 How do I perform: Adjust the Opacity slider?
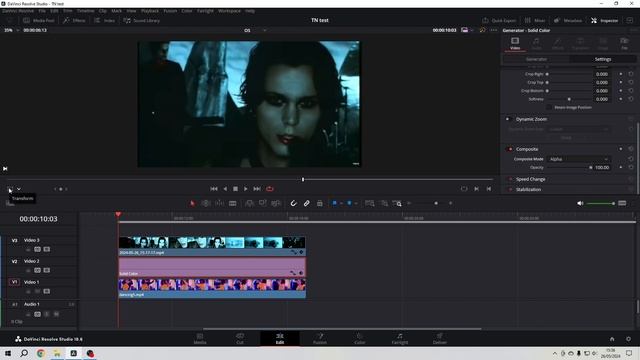(569, 168)
